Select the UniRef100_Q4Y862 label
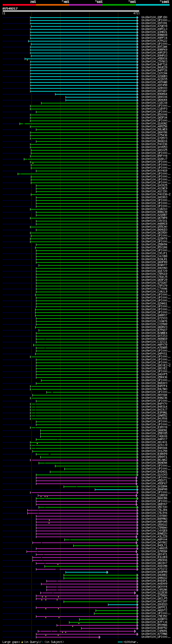This screenshot has height=644, width=172. [x=154, y=543]
